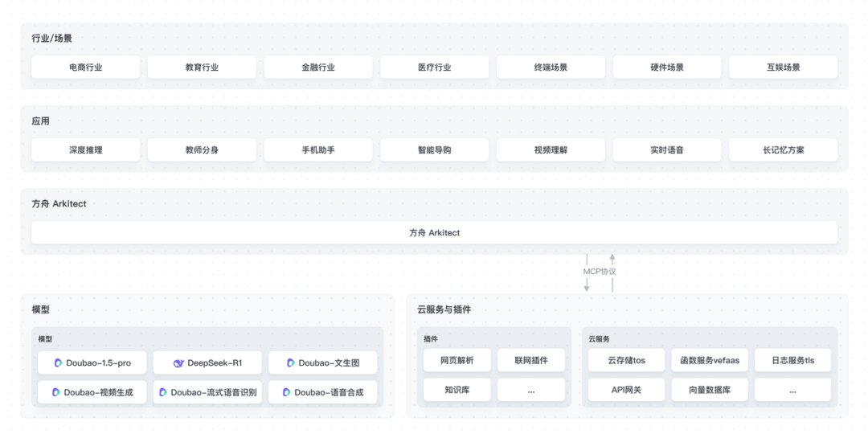
Task: Open the 金融行业 card
Action: [318, 67]
